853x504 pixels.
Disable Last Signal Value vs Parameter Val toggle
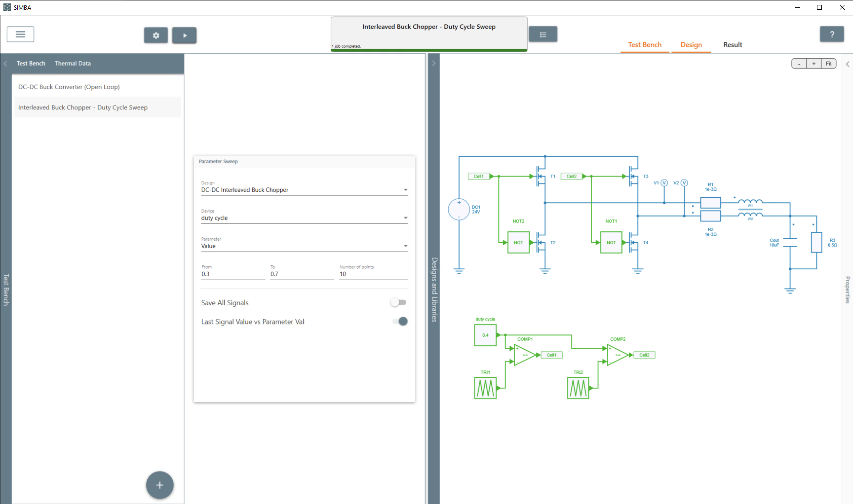400,321
